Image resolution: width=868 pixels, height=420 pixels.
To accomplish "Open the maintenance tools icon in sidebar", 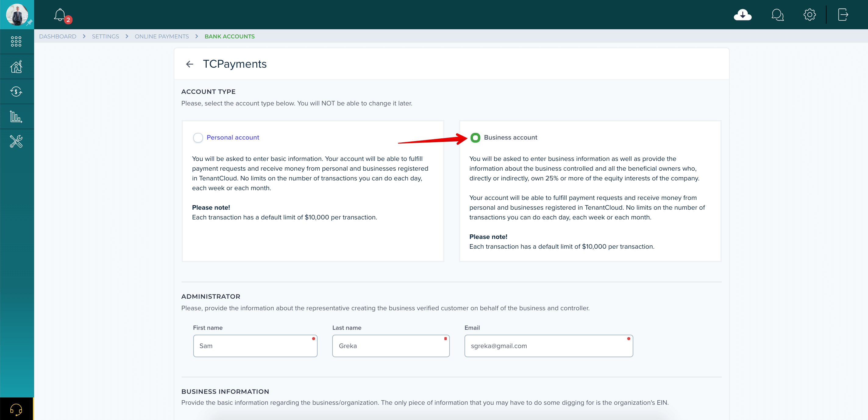I will click(16, 141).
